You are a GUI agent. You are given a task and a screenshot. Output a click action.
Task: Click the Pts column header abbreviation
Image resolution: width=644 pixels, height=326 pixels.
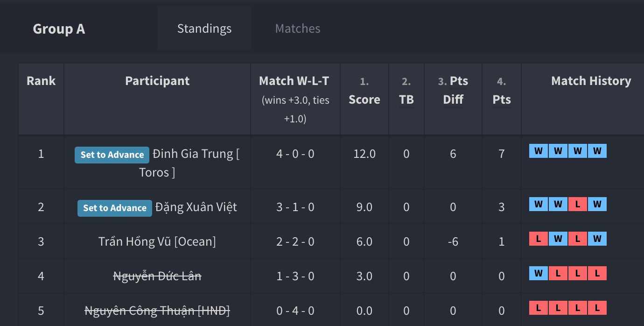502,99
